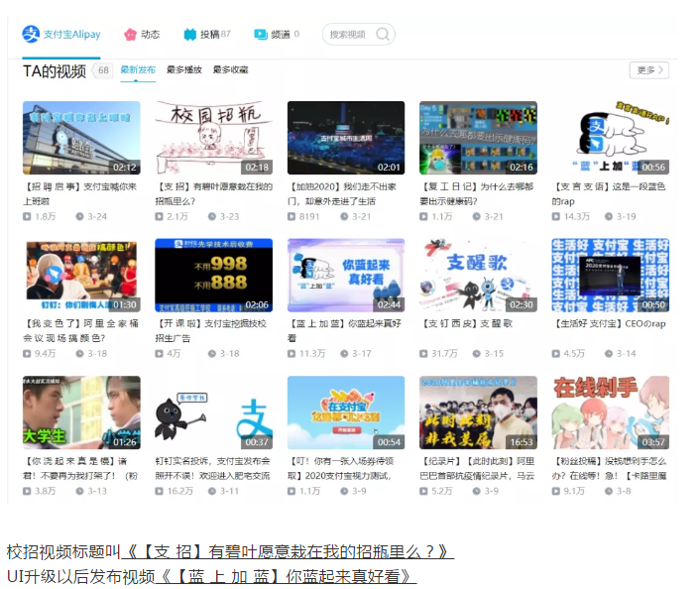
Task: Open the 频道 0 tab
Action: [x=277, y=35]
